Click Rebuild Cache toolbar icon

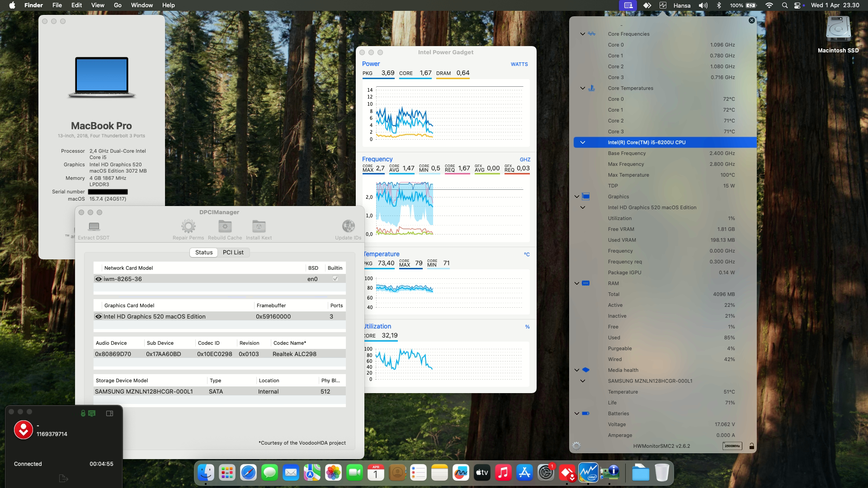coord(225,226)
